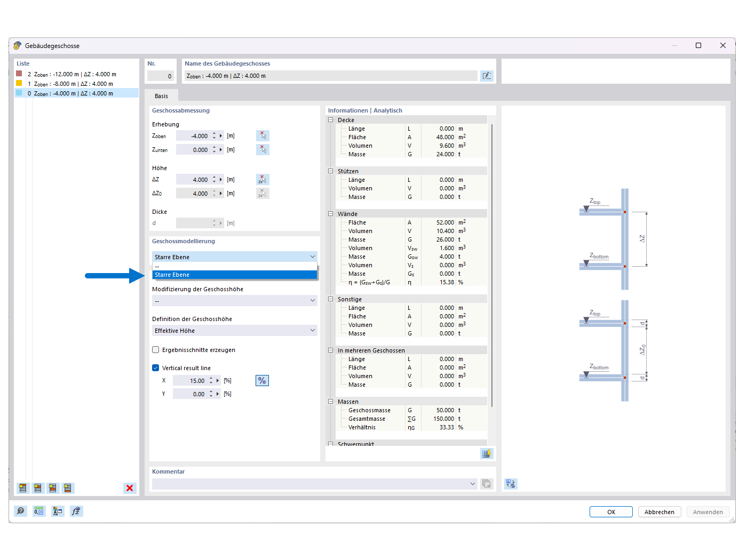
Task: Click the spinner arrows of the X field
Action: click(211, 381)
